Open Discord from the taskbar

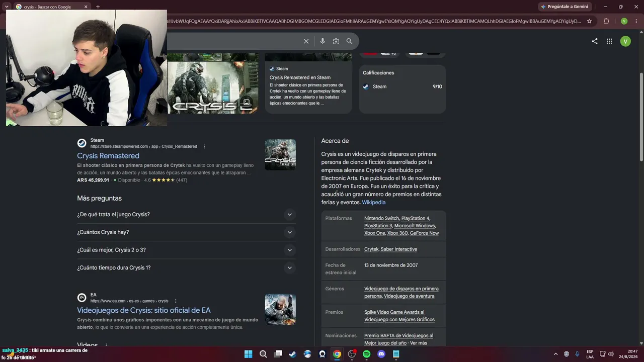[x=381, y=354]
